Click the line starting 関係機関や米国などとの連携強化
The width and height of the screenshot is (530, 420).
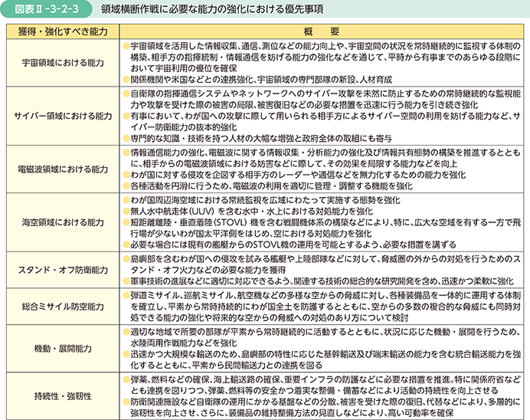261,80
